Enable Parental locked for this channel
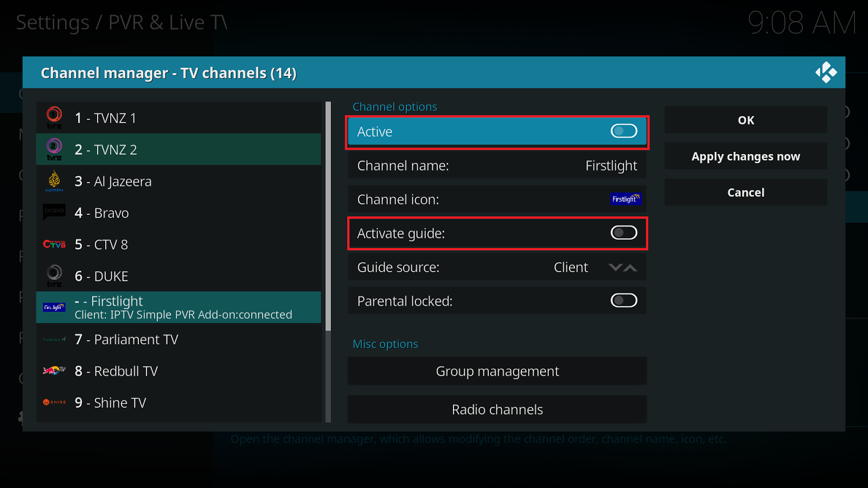 623,300
